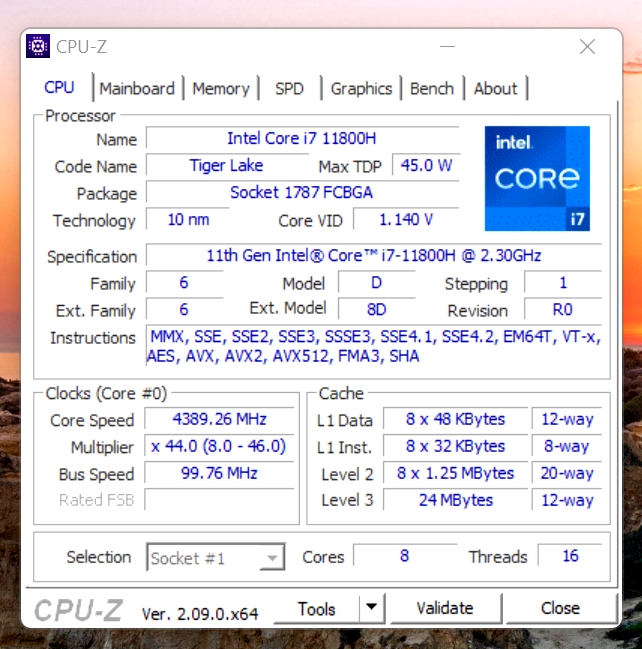Click the Level 2 20-way value

(x=567, y=473)
